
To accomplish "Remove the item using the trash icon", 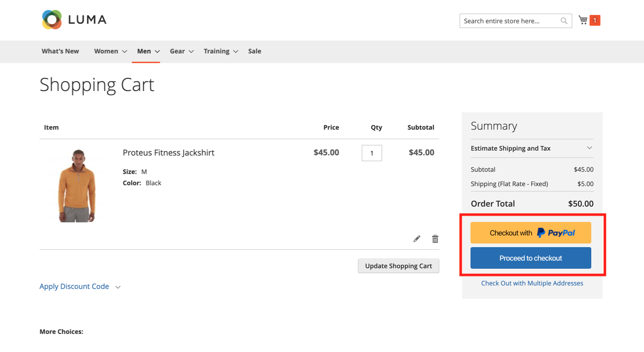I will coord(435,239).
